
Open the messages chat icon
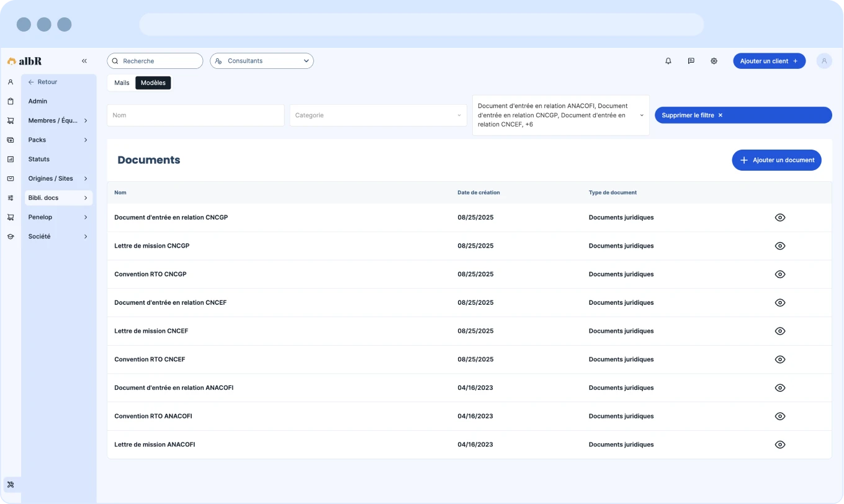tap(691, 61)
